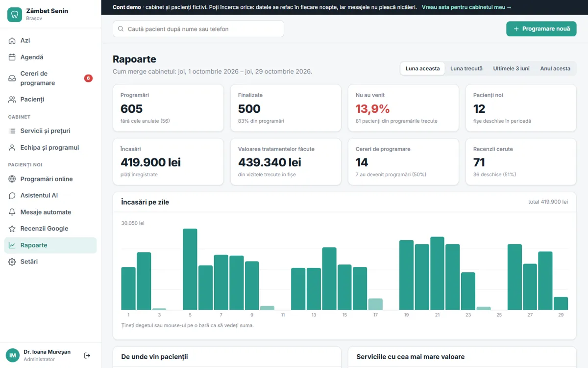The height and width of the screenshot is (368, 588).
Task: Click the people icon beside Pacienți
Action: point(12,100)
